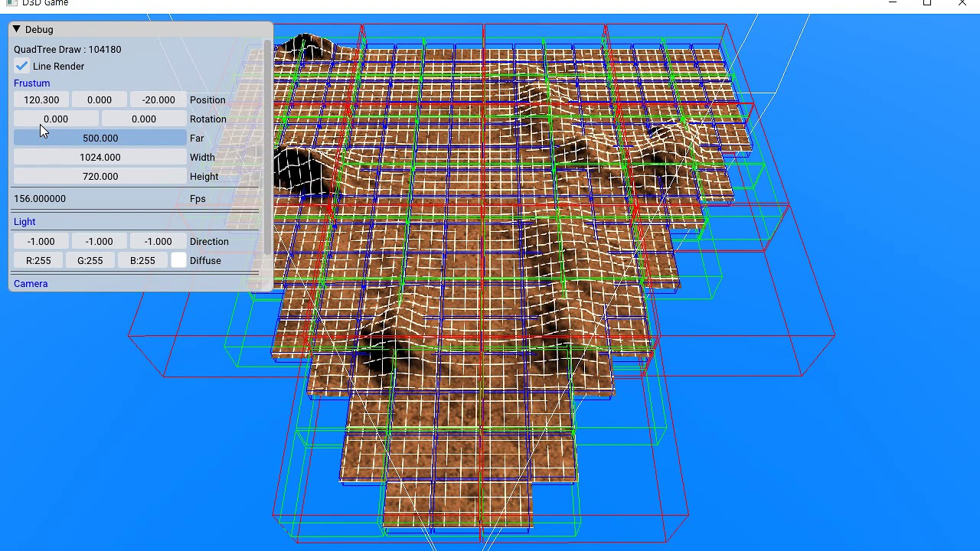Click the Light section header
The image size is (980, 551).
click(x=24, y=222)
